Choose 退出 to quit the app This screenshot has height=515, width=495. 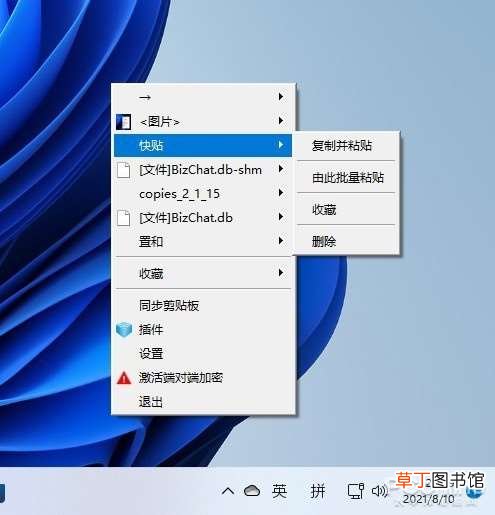pyautogui.click(x=203, y=402)
